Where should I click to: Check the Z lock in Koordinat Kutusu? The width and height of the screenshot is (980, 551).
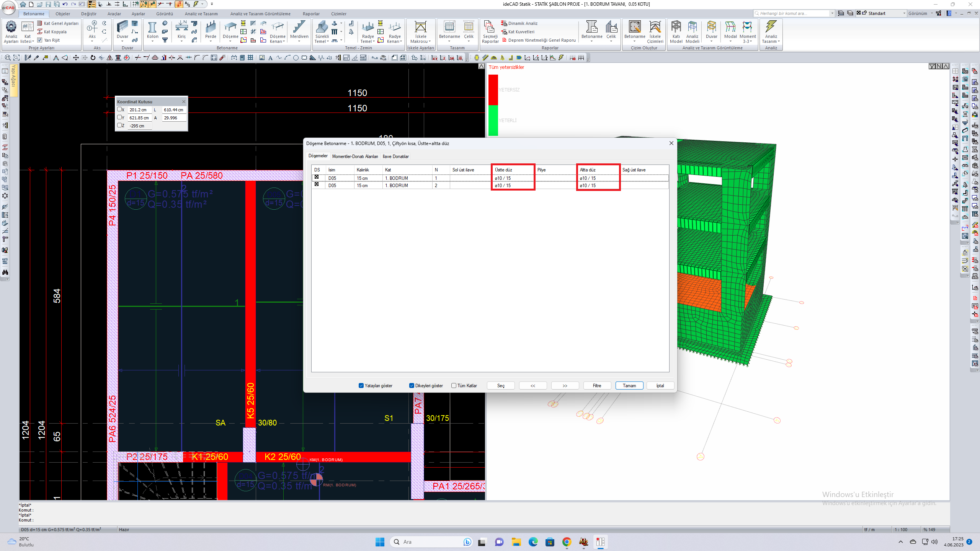point(119,125)
